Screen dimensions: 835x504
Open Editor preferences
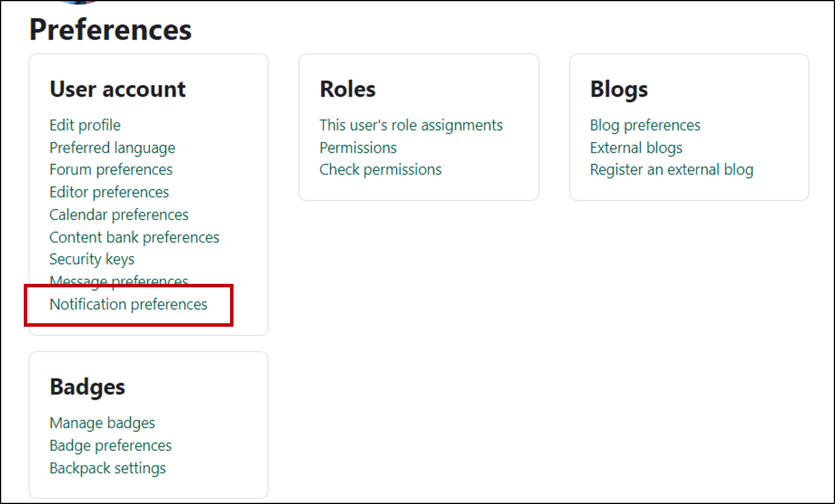pyautogui.click(x=109, y=192)
